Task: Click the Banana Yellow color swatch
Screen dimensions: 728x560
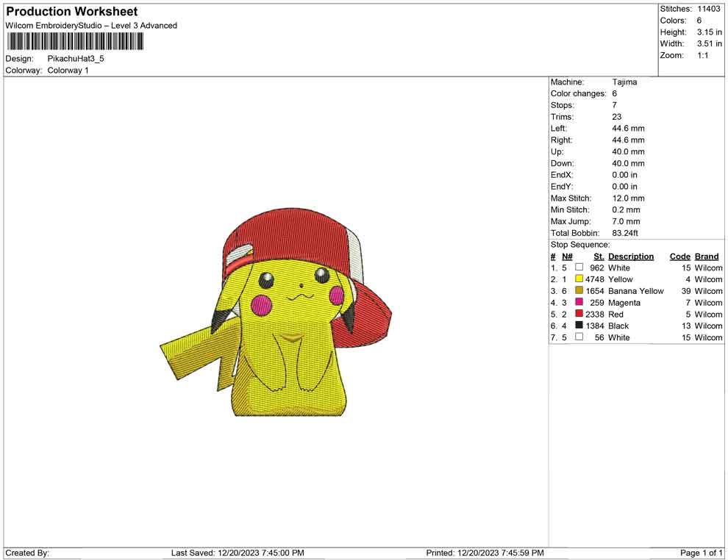Action: (x=579, y=290)
